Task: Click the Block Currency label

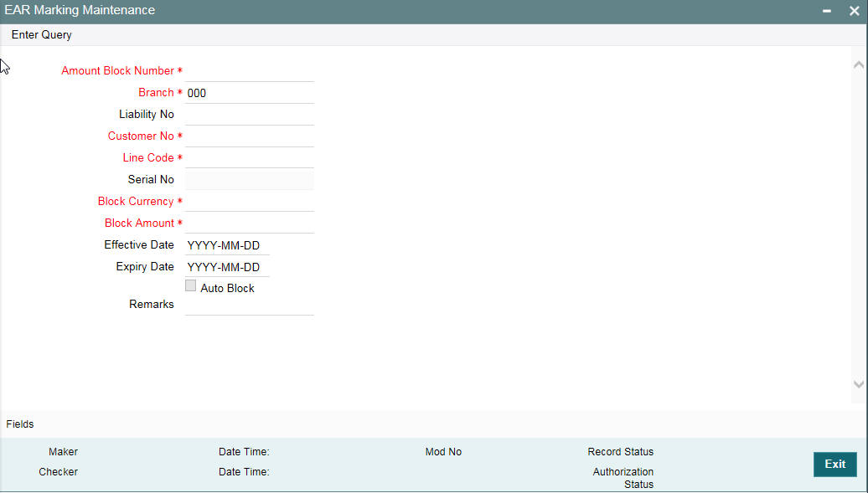Action: click(x=136, y=202)
